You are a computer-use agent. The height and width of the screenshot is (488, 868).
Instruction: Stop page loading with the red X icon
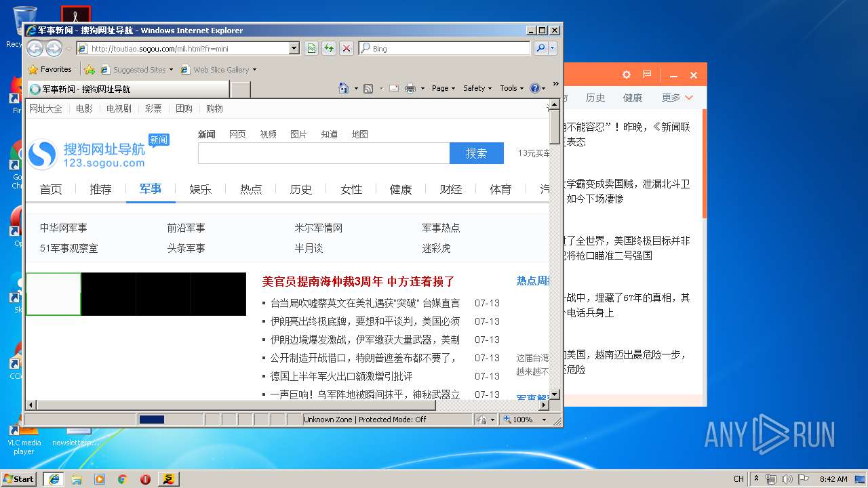(346, 48)
